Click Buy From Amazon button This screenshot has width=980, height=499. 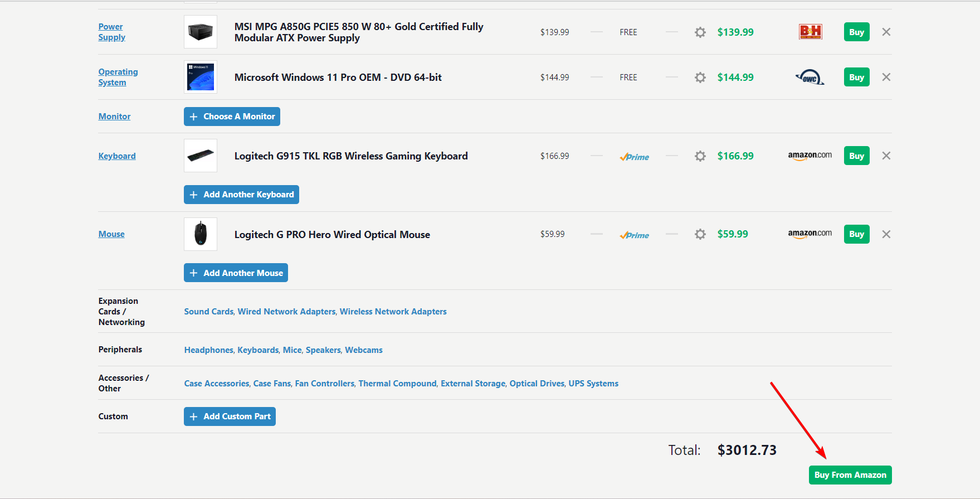(x=850, y=475)
